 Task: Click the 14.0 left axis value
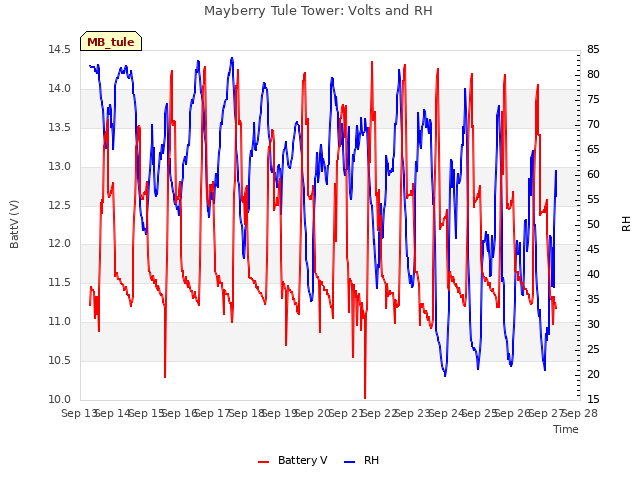click(x=60, y=89)
